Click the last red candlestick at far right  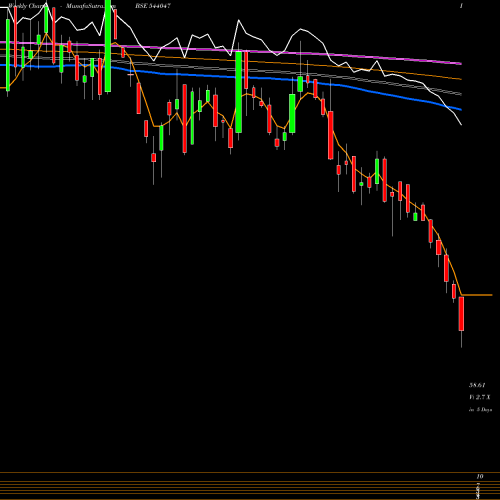(461, 314)
